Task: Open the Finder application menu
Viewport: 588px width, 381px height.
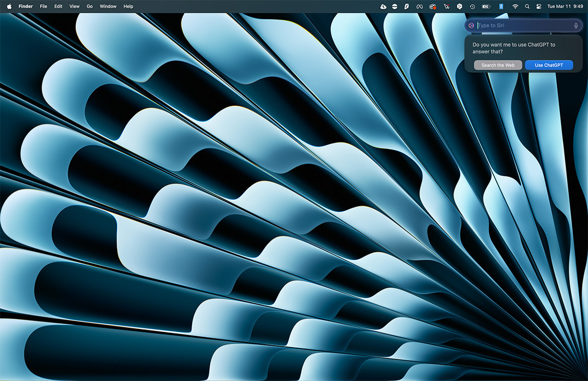Action: pyautogui.click(x=25, y=6)
